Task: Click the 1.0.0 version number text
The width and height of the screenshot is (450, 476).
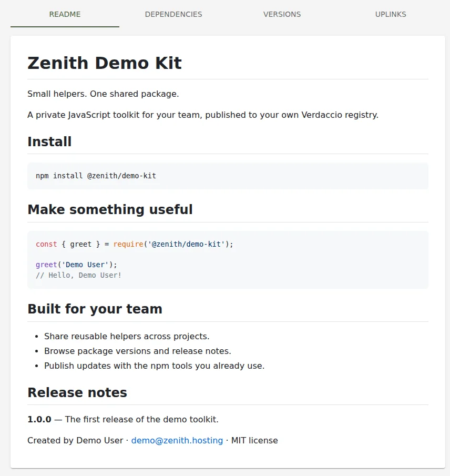Action: tap(39, 420)
